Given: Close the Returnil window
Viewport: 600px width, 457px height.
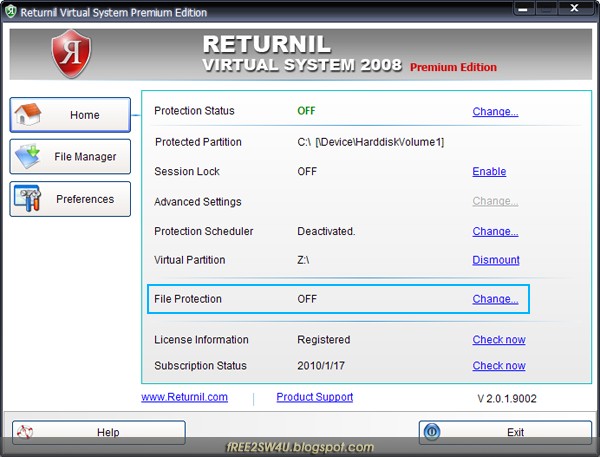Looking at the screenshot, I should coord(575,8).
